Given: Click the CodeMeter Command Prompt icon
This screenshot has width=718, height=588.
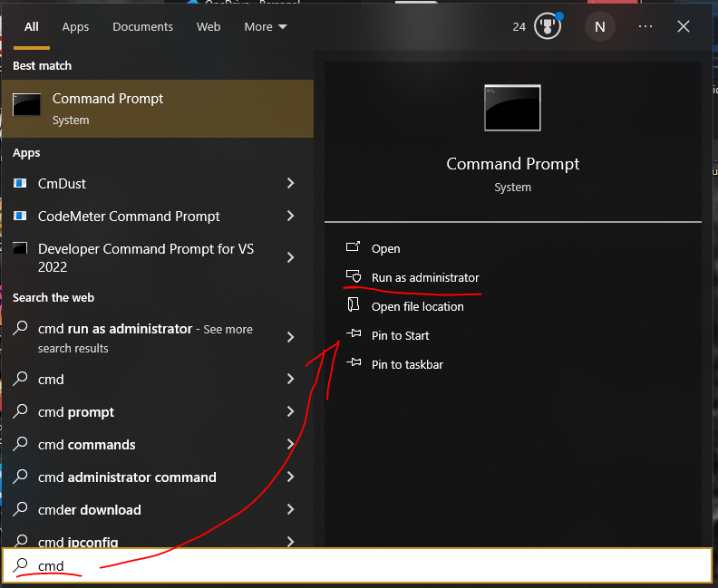Looking at the screenshot, I should point(21,217).
